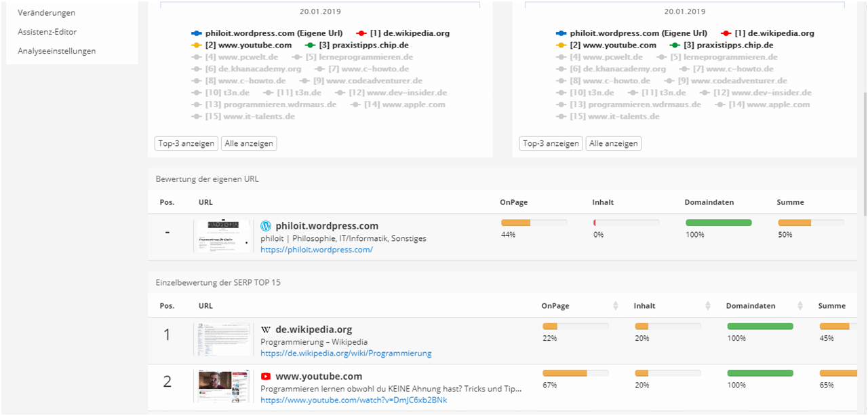Click the vertical page scrollbar
868x416 pixels.
pos(864,156)
